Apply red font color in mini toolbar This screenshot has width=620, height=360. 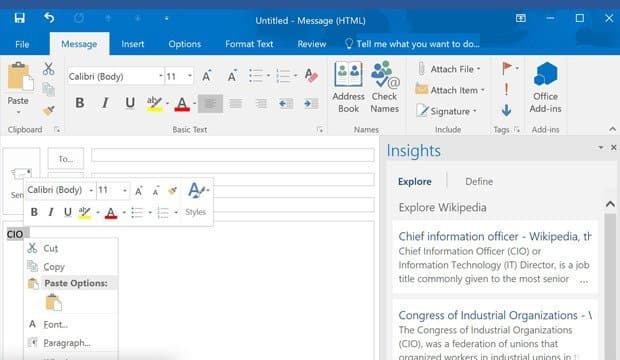[111, 213]
